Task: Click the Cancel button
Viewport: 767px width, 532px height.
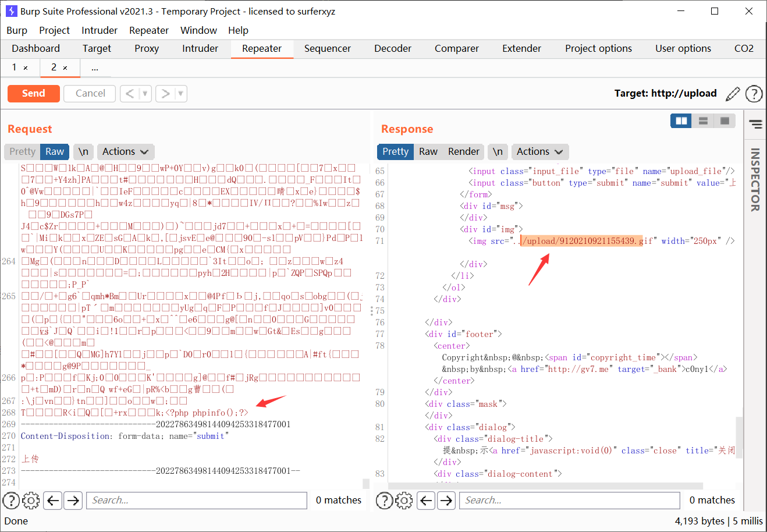Action: pyautogui.click(x=90, y=93)
